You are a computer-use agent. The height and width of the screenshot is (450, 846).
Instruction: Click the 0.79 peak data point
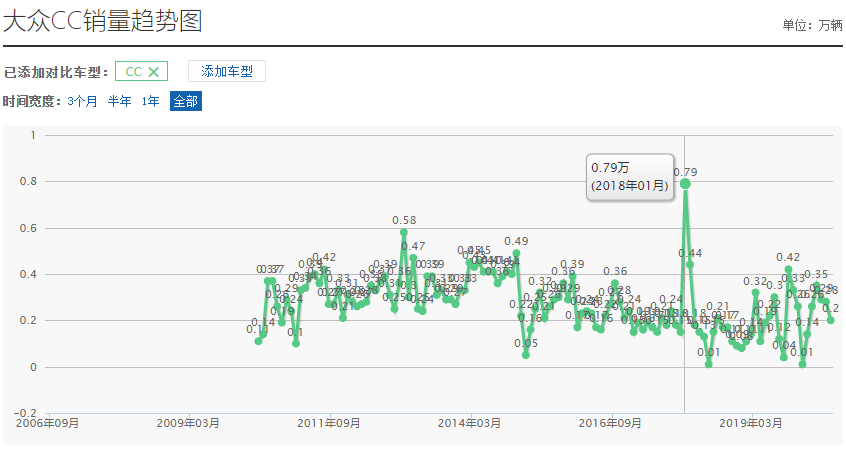(685, 183)
